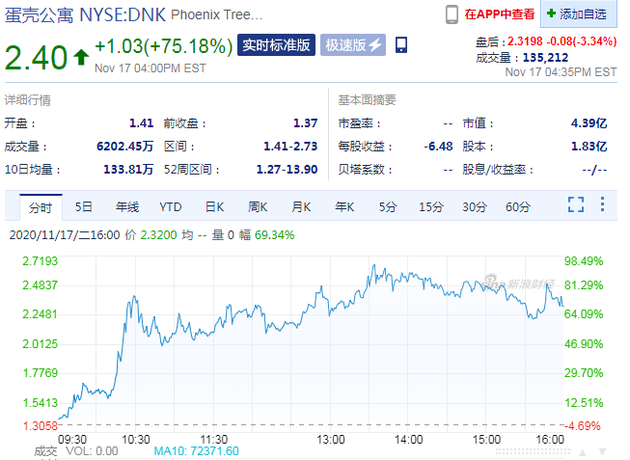Select the 分时 chart tab

41,207
